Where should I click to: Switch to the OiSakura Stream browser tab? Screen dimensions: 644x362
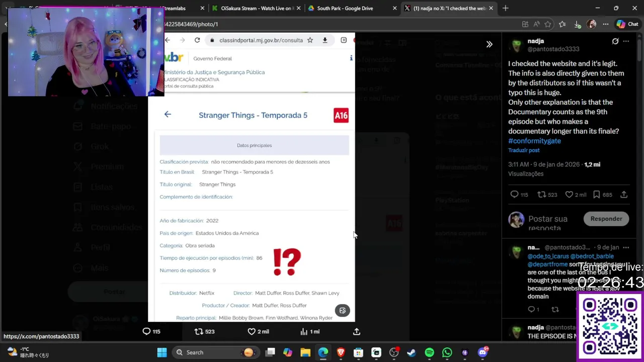point(257,8)
